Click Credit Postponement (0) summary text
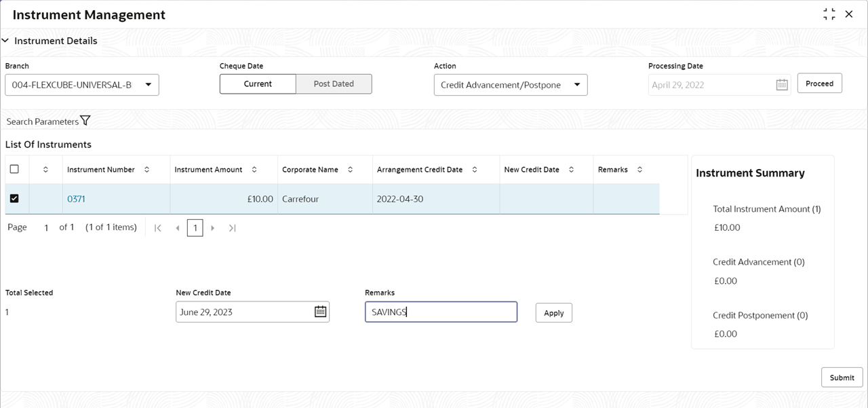Image resolution: width=868 pixels, height=408 pixels. click(x=760, y=316)
